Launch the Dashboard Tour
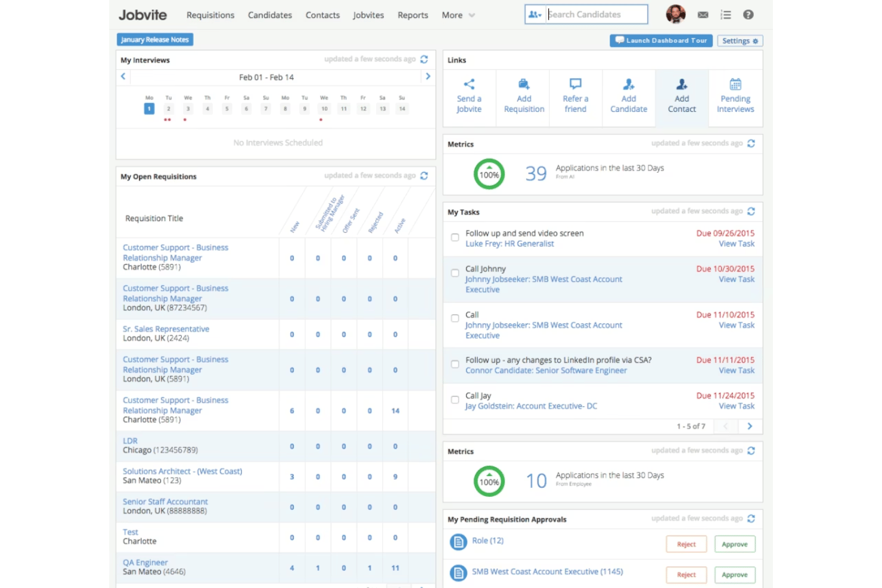Screen dimensions: 882x588 pos(661,41)
